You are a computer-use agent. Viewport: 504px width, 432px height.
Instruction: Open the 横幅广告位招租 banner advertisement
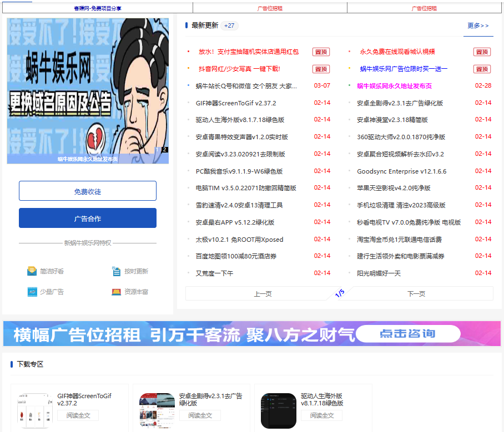252,333
